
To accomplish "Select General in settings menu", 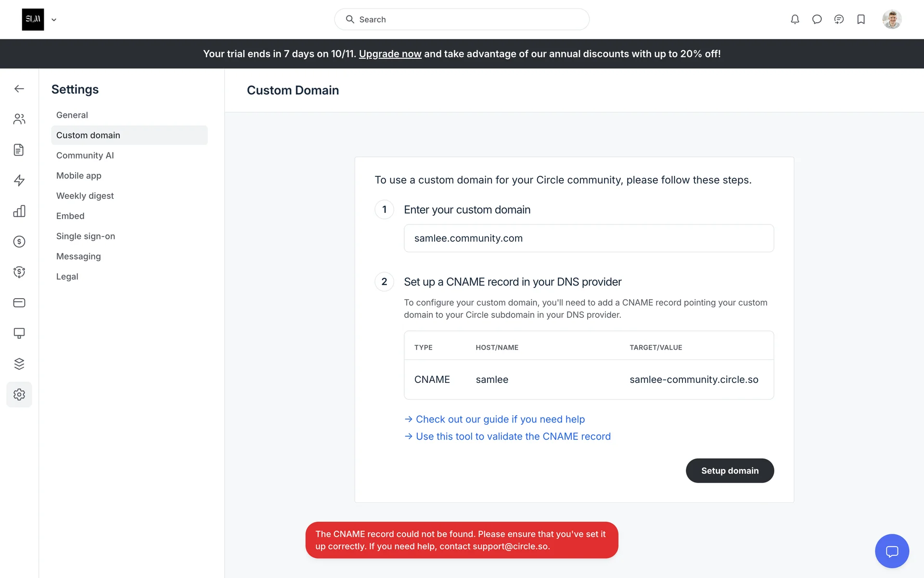I will pyautogui.click(x=72, y=115).
